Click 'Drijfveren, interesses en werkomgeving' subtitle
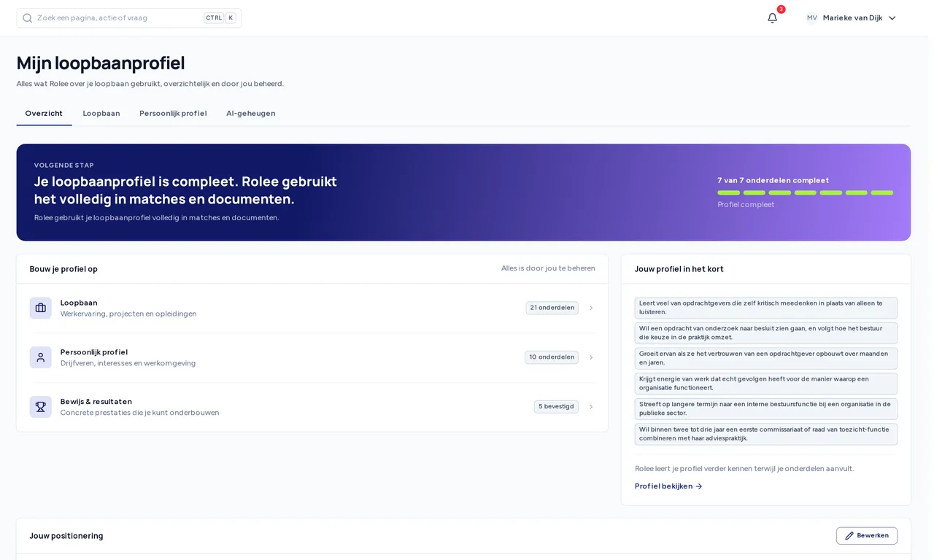 128,363
